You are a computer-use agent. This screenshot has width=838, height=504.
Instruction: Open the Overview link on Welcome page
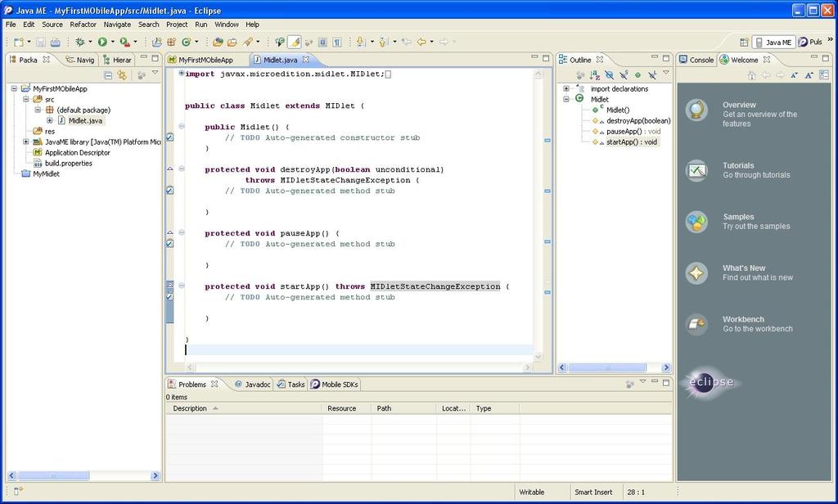click(x=739, y=106)
